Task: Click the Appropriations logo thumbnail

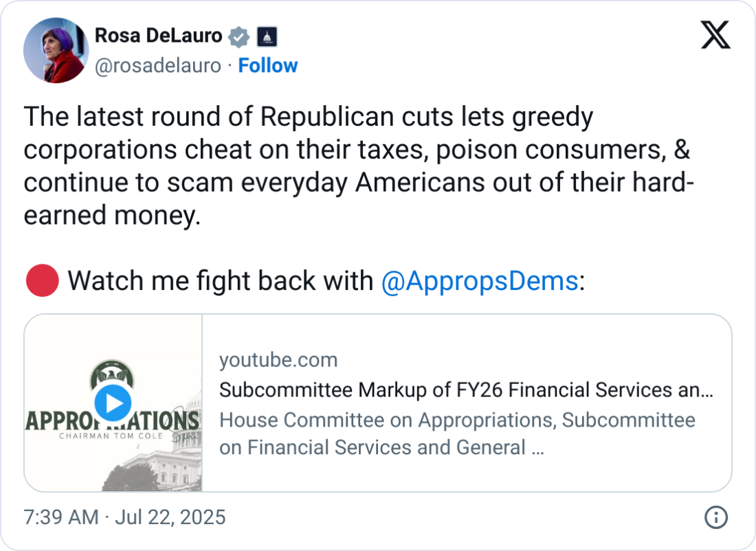Action: 113,403
